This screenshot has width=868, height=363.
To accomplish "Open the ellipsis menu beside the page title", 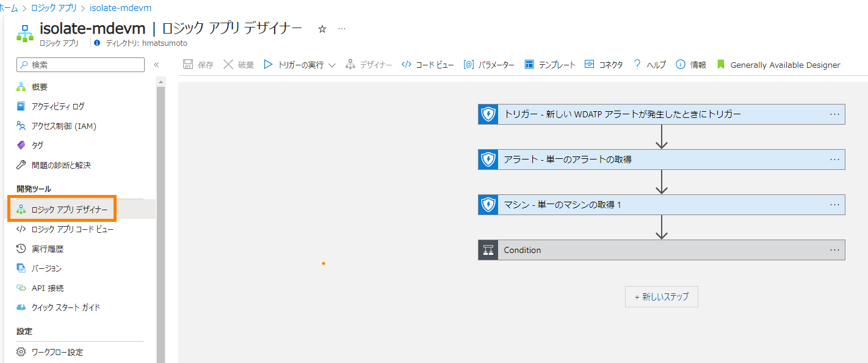I will coord(342,29).
